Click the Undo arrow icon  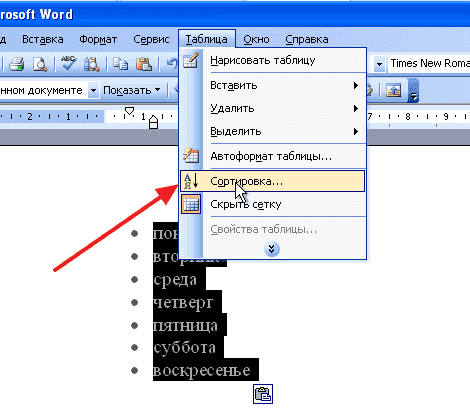point(172,64)
